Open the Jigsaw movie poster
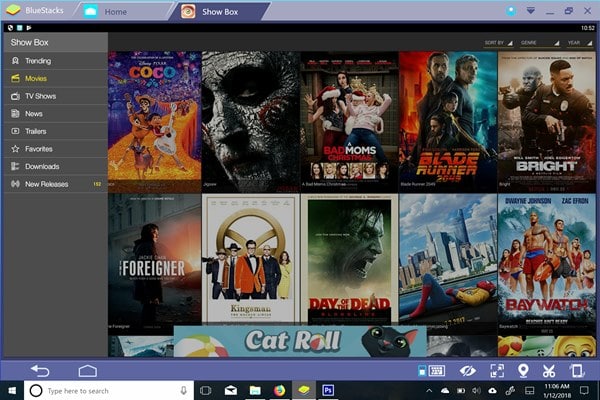The image size is (600, 400). pyautogui.click(x=251, y=122)
